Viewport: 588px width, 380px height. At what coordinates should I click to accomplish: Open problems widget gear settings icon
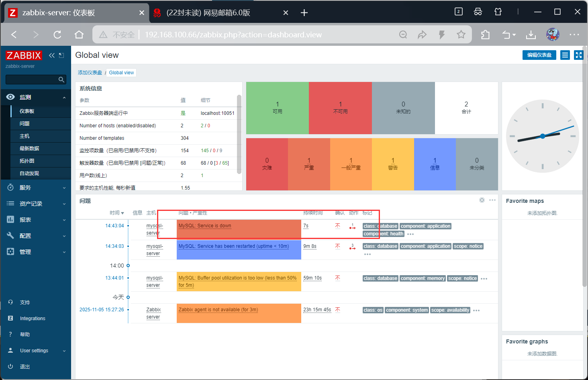pos(482,200)
